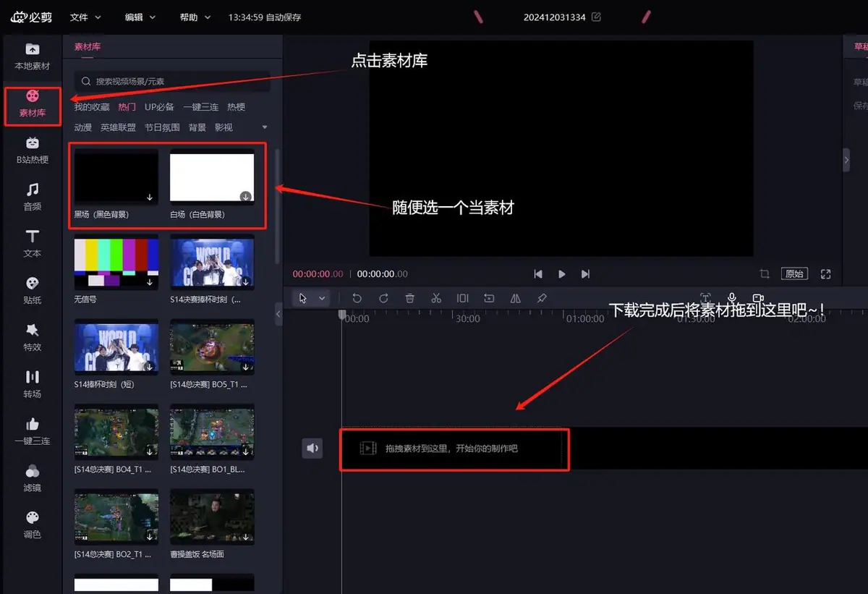The image size is (868, 594).
Task: Click the pin marker icon
Action: [542, 298]
